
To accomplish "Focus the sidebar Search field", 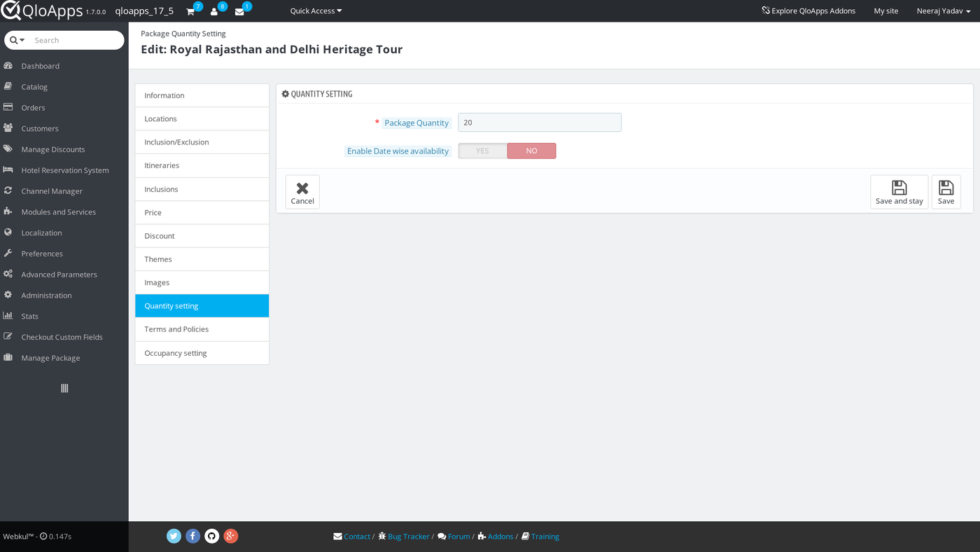I will click(76, 40).
